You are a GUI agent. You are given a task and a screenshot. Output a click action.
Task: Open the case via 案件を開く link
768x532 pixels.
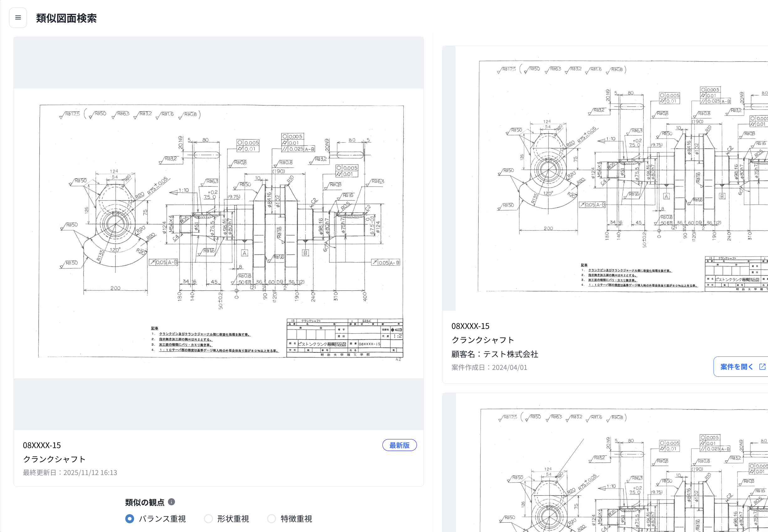(736, 366)
